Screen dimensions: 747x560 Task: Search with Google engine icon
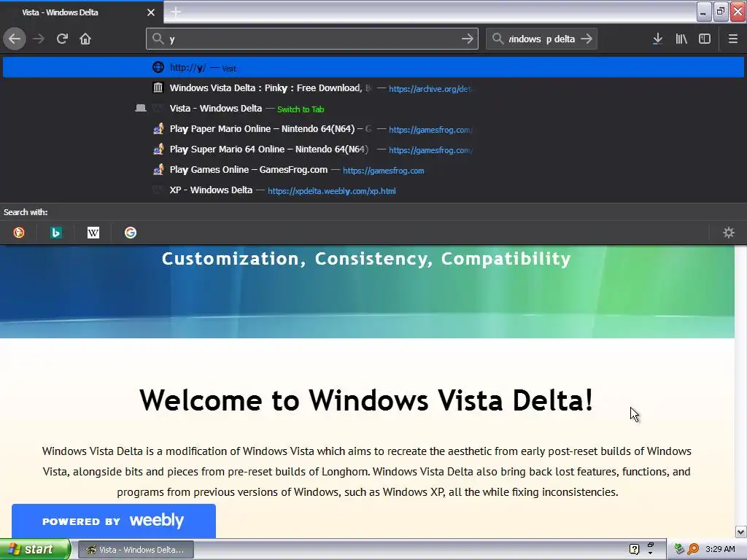(131, 233)
